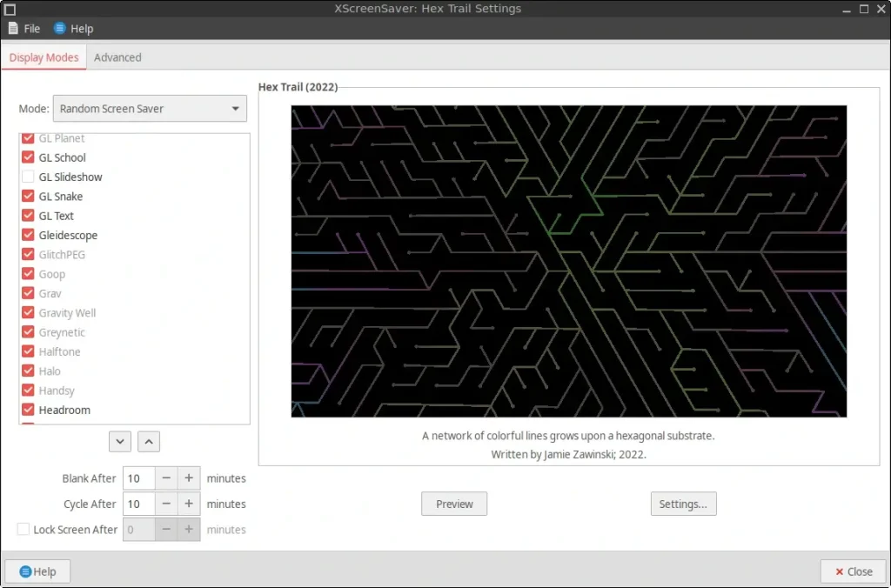Select Halftone in the list
The image size is (891, 588).
pyautogui.click(x=59, y=351)
